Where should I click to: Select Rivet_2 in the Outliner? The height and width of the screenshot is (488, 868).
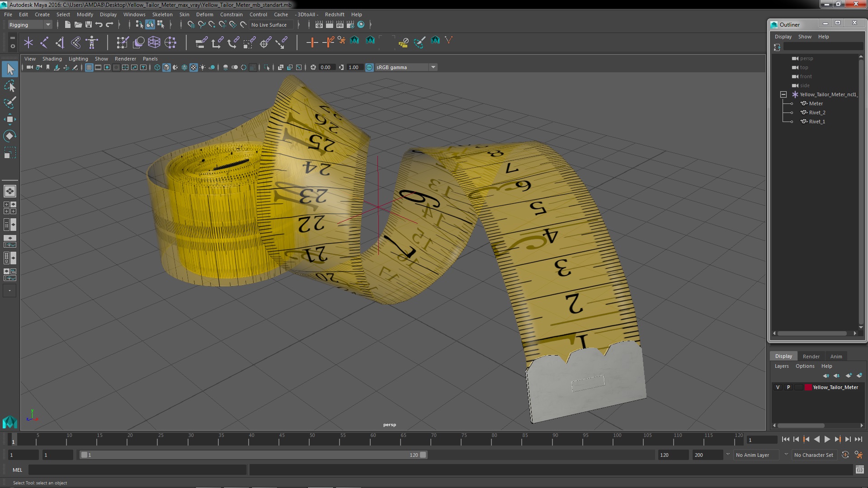pos(817,113)
